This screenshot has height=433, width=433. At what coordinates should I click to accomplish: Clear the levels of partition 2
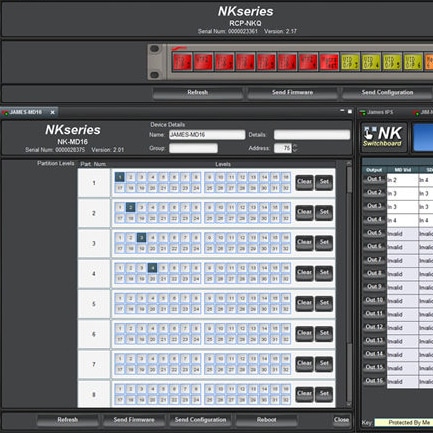304,213
